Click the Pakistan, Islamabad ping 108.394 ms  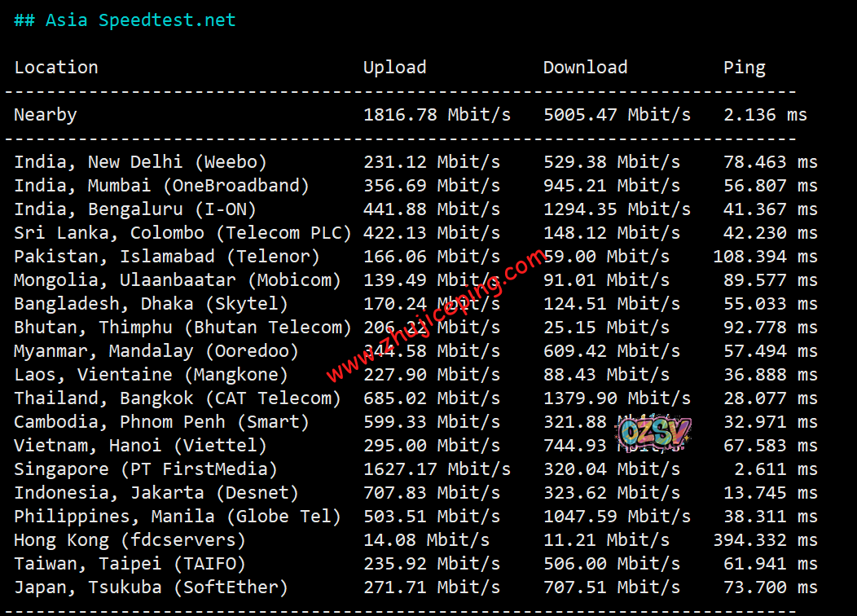tap(765, 257)
